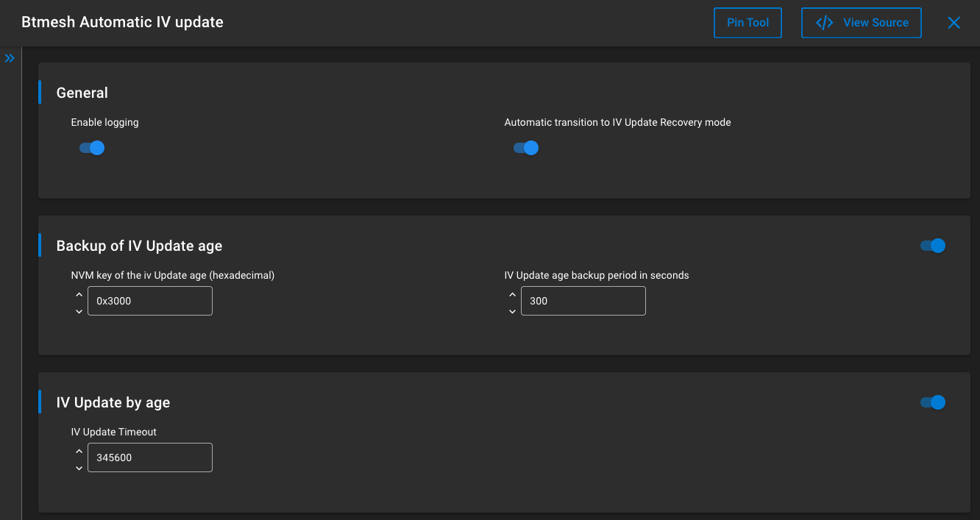Increment the IV Update age backup period
The image size is (980, 520).
tap(512, 294)
